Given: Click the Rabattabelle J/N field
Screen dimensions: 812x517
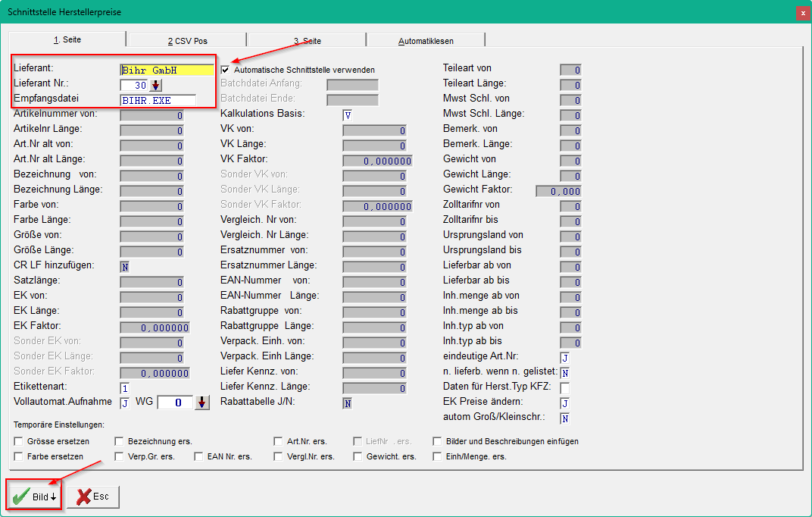Looking at the screenshot, I should pyautogui.click(x=348, y=403).
